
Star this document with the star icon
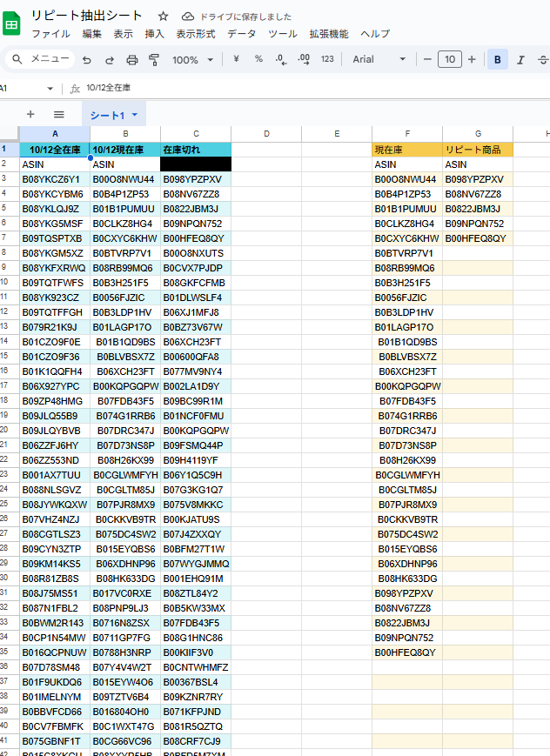click(x=164, y=17)
